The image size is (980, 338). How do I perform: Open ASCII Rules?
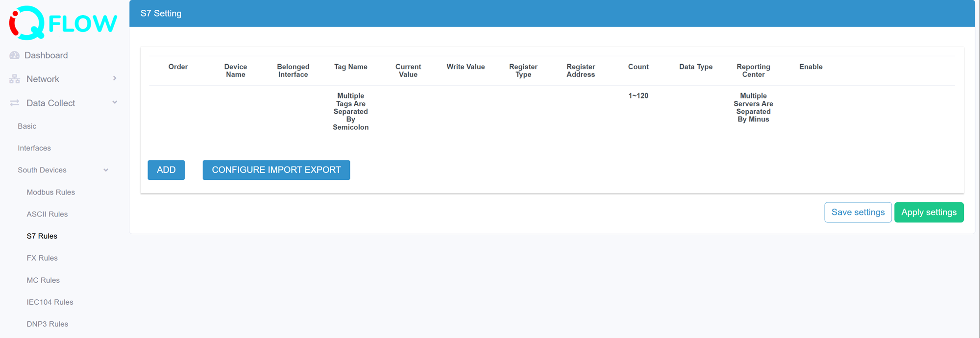[x=47, y=214]
